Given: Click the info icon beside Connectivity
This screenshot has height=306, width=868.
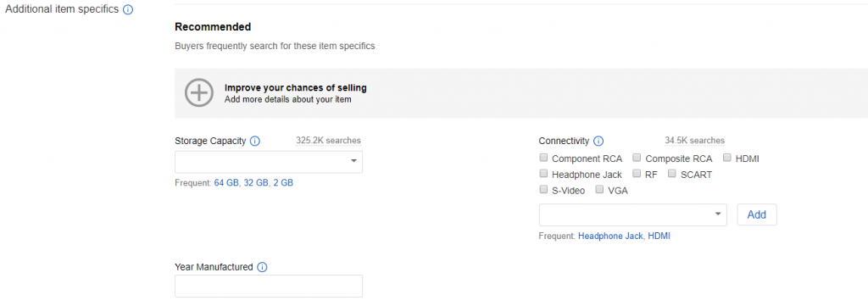Looking at the screenshot, I should tap(598, 141).
